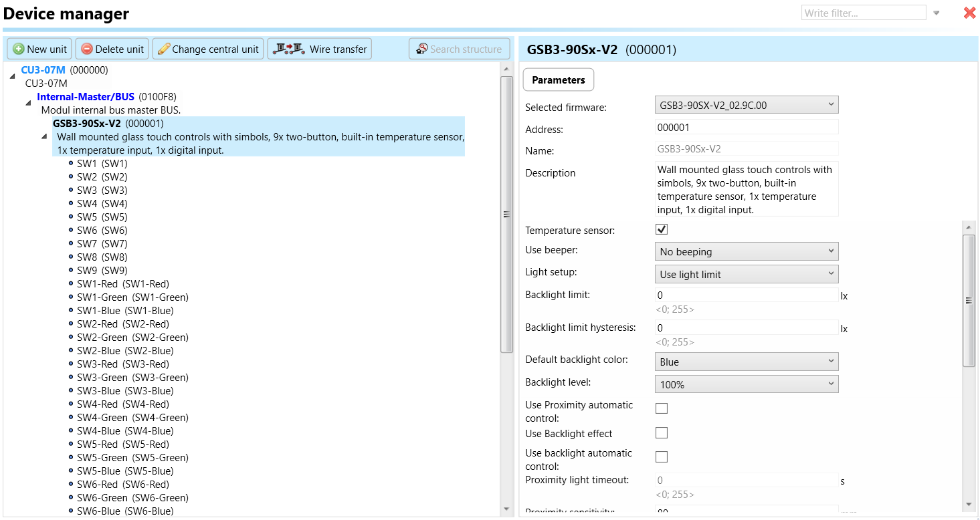Toggle the Use Backlight effect checkbox
This screenshot has height=520, width=980.
(662, 433)
